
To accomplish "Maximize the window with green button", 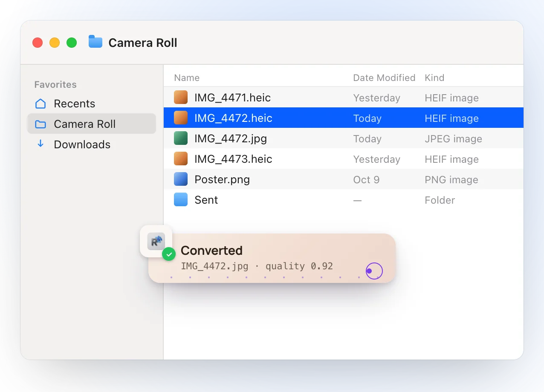I will tap(72, 43).
